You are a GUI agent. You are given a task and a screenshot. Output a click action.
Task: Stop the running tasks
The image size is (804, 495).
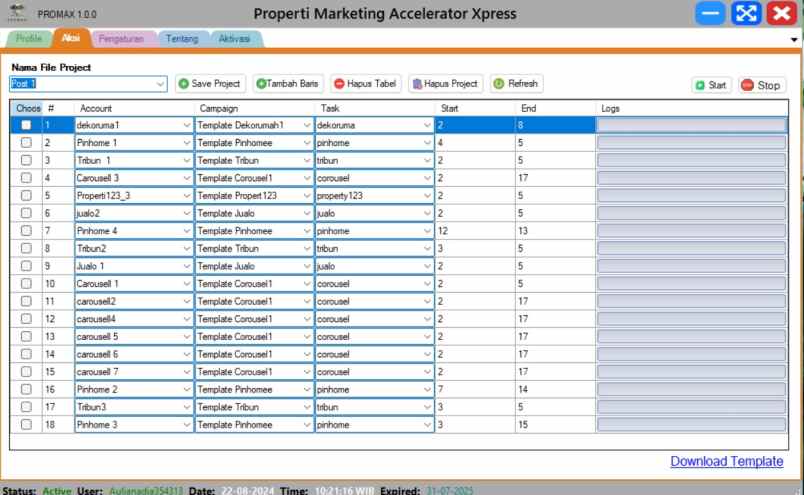click(762, 85)
